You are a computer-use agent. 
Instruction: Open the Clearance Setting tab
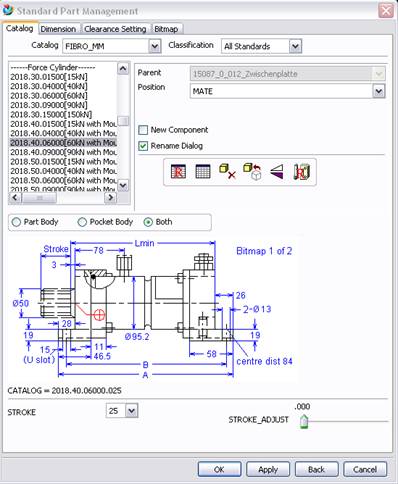115,29
